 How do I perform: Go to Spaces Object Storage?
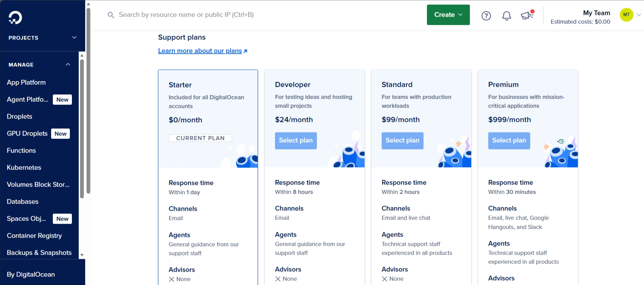(26, 219)
